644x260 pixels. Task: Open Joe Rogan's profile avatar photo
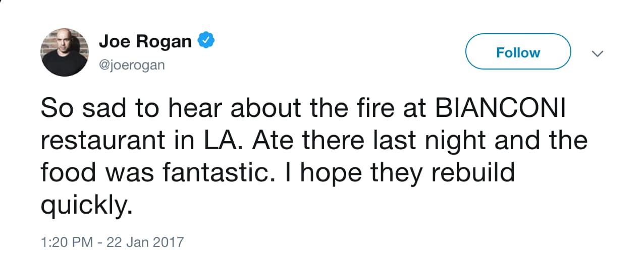[64, 52]
